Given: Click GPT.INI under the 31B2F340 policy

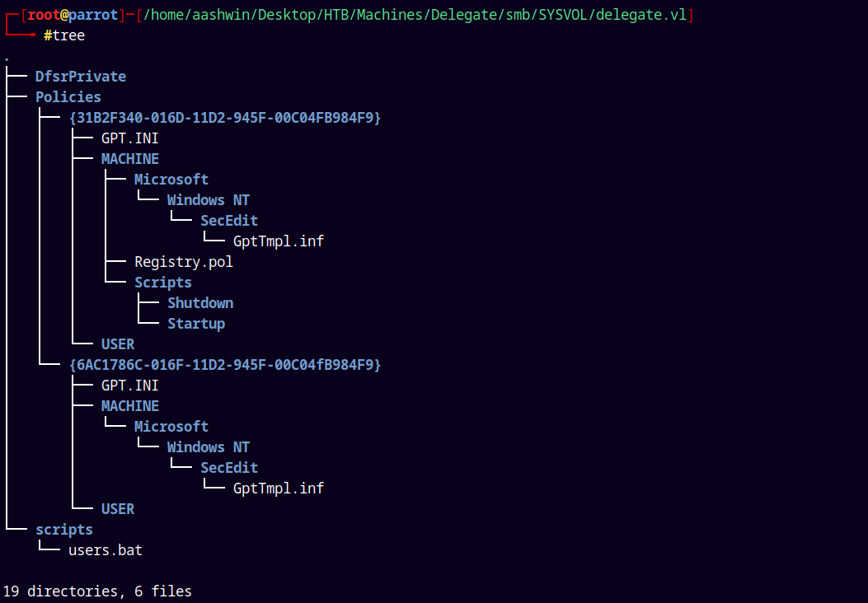Looking at the screenshot, I should (x=129, y=138).
